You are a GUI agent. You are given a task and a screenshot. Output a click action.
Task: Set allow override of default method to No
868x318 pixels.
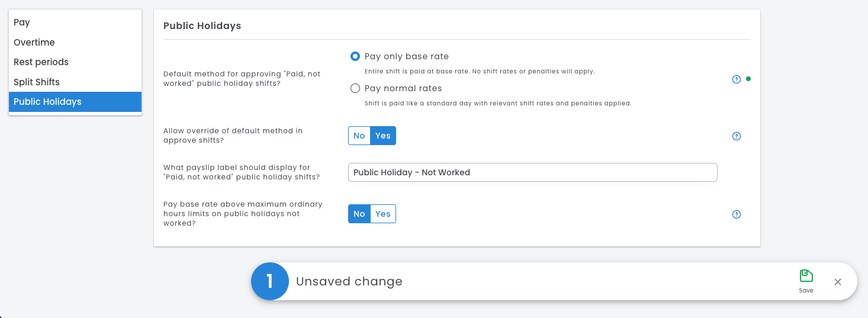tap(359, 136)
